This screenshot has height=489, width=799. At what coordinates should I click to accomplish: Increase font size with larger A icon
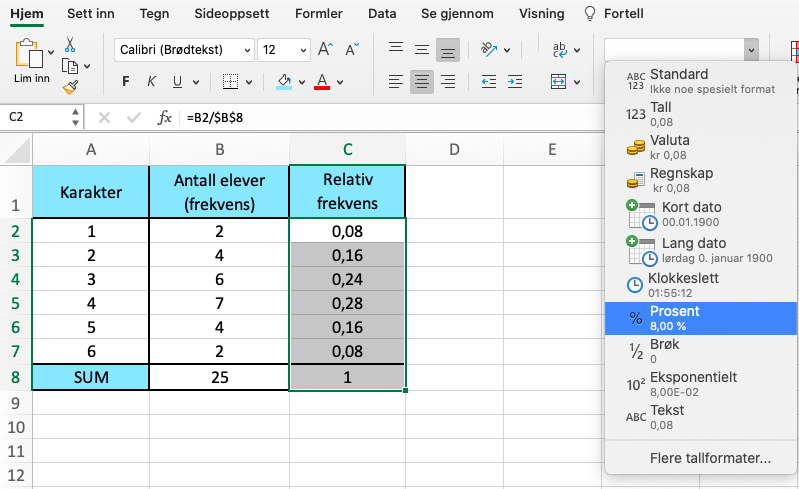coord(325,49)
